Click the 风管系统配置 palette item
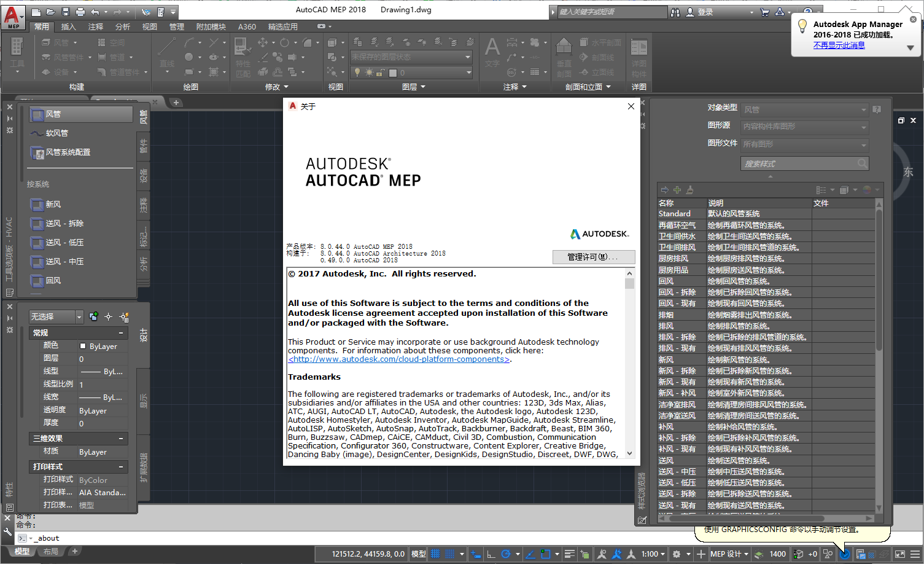924x564 pixels. click(68, 153)
